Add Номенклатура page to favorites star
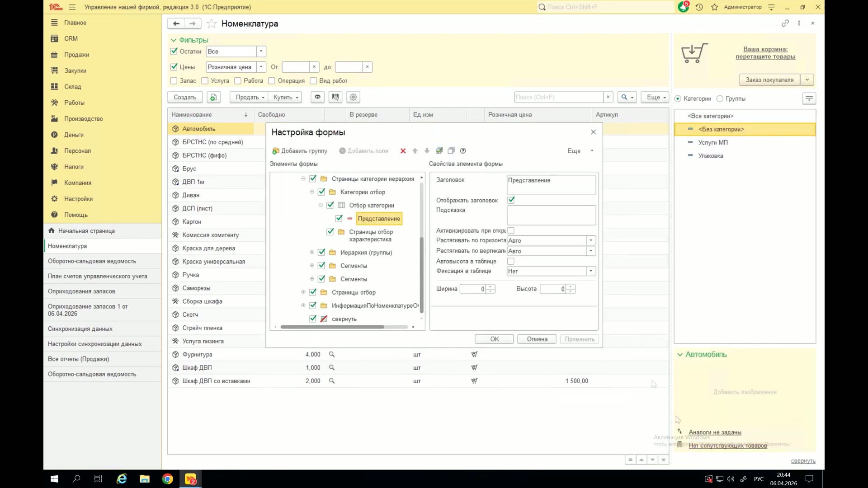 point(211,23)
